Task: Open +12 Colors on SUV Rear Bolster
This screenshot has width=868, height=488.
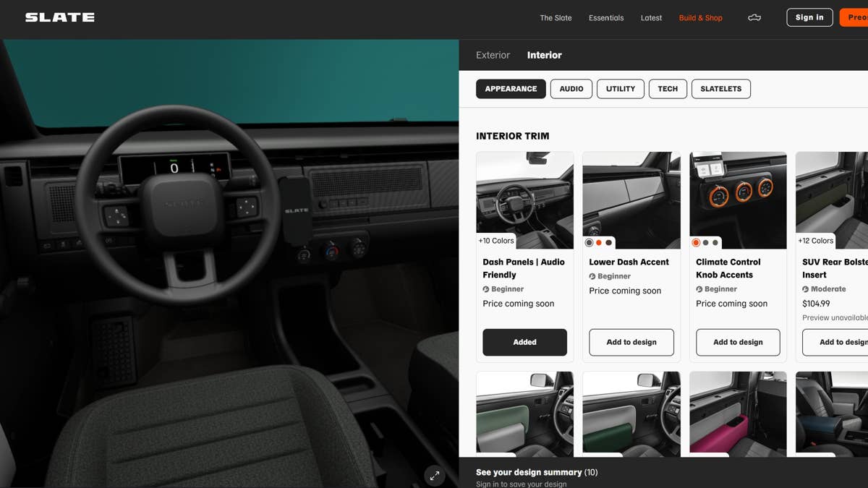Action: pyautogui.click(x=816, y=241)
